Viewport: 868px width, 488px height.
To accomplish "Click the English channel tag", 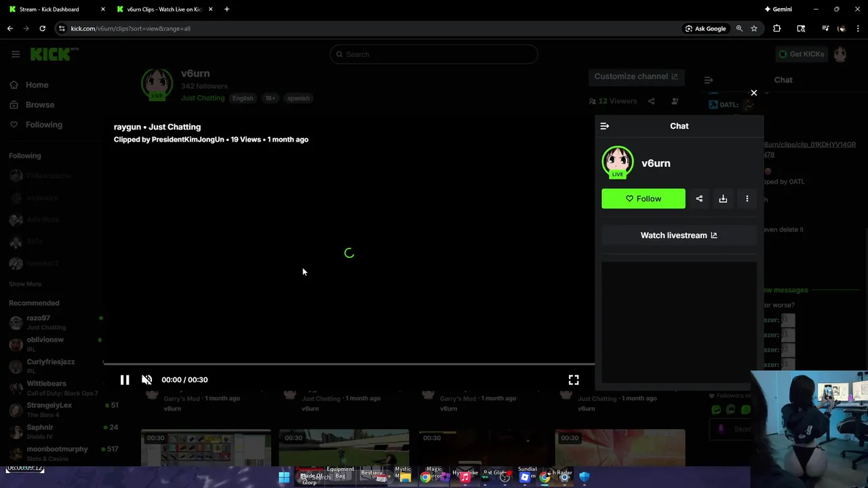I will click(243, 98).
